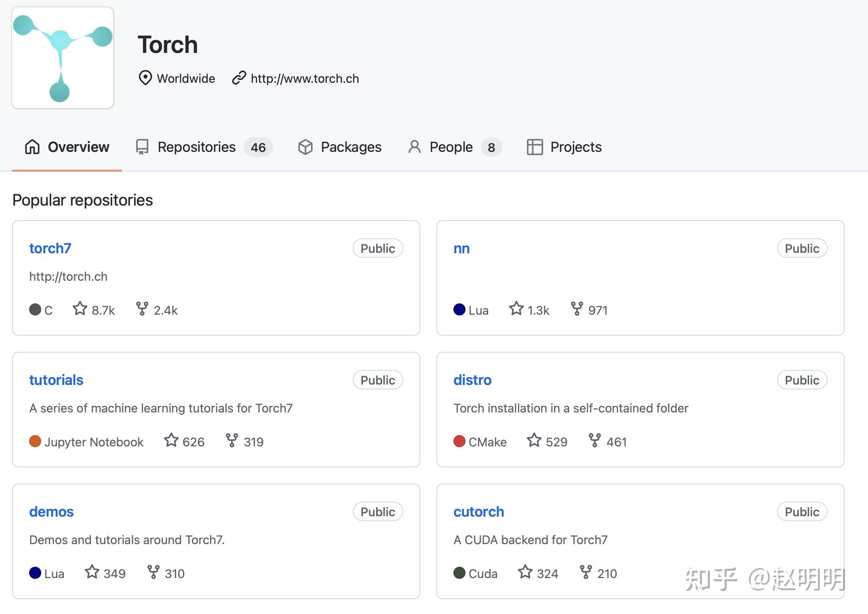Image resolution: width=868 pixels, height=614 pixels.
Task: Click the chain link icon before torch.ch URL
Action: (x=238, y=78)
